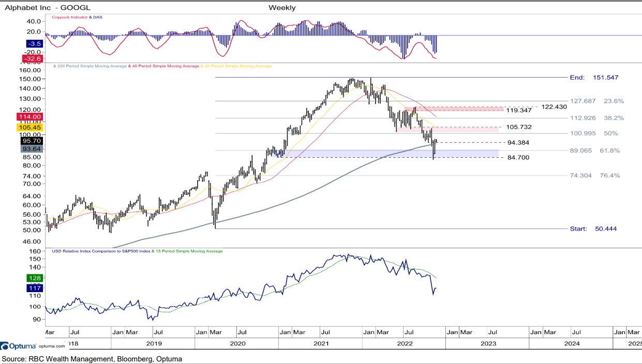Click the navy 117 relative index tag
Screen dimensions: 642x364
click(x=35, y=287)
